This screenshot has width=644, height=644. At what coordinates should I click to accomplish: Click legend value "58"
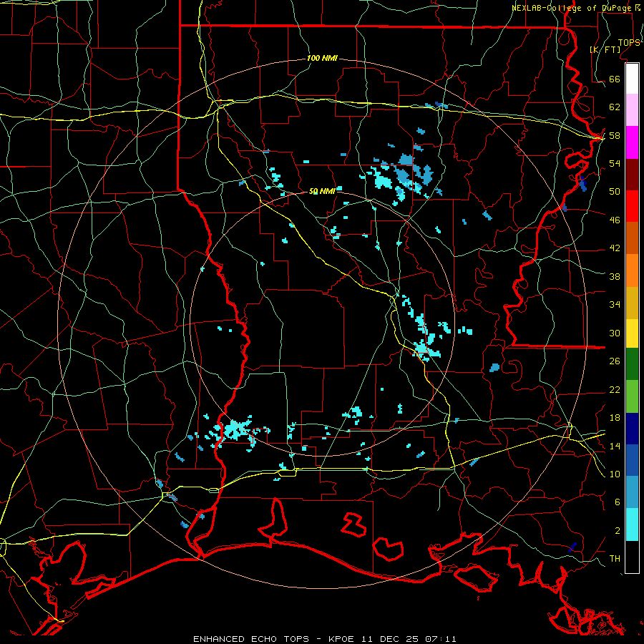point(615,135)
